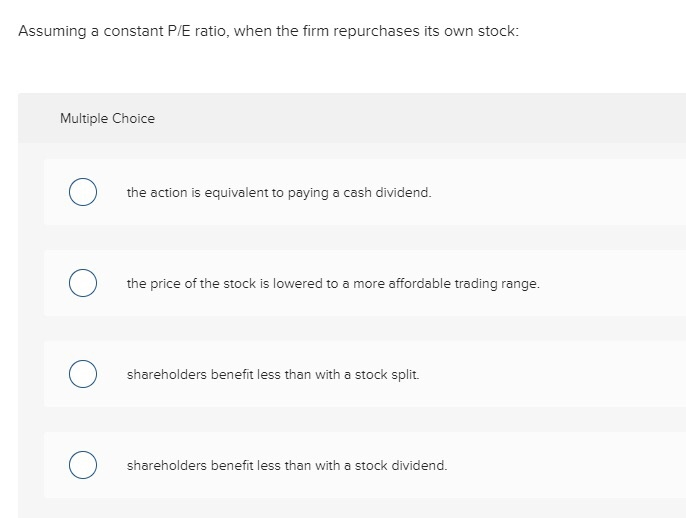Screen dimensions: 686x518
Task: Choose the radio for lowered stock price option
Action: tap(83, 284)
